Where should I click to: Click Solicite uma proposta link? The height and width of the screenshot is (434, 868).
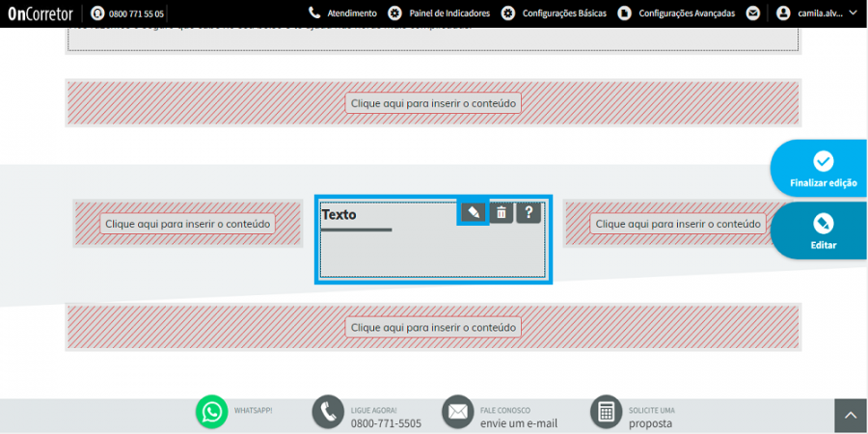pos(652,418)
